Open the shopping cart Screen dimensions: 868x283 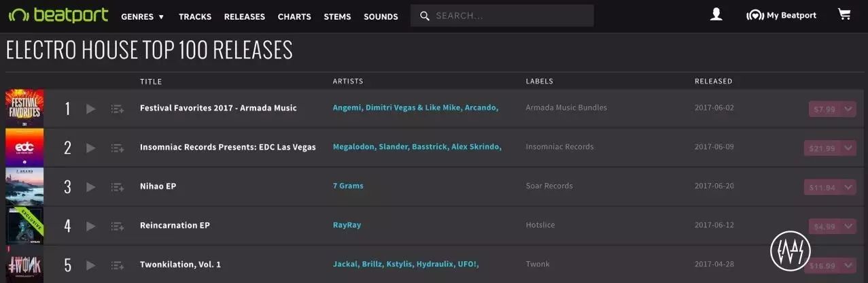(844, 15)
